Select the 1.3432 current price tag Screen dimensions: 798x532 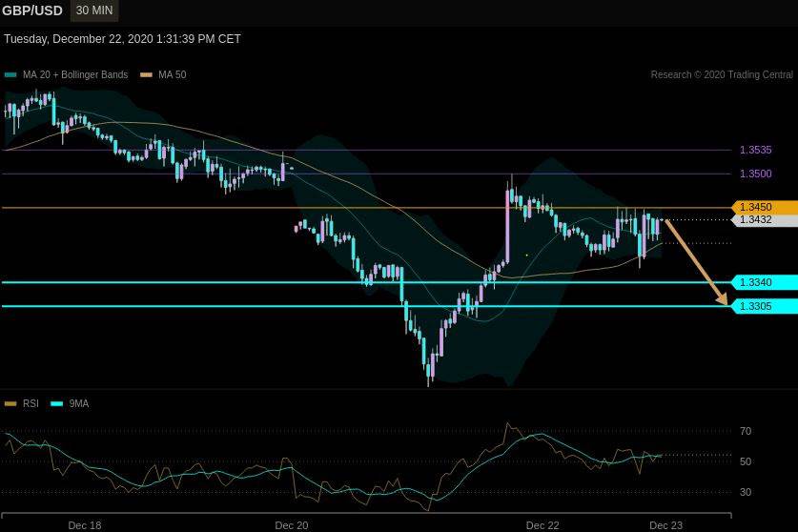765,220
